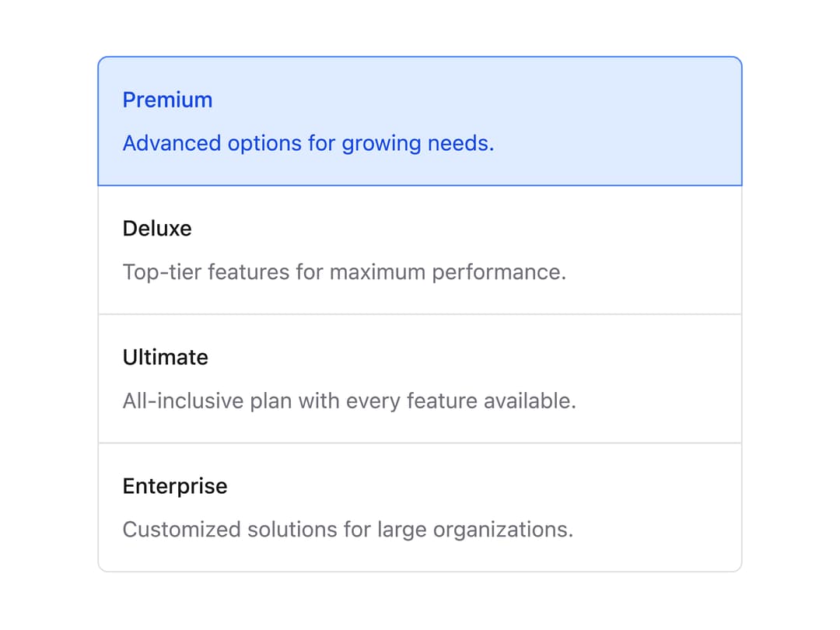Choose the plan with top-tier features
This screenshot has width=840, height=630.
click(420, 250)
